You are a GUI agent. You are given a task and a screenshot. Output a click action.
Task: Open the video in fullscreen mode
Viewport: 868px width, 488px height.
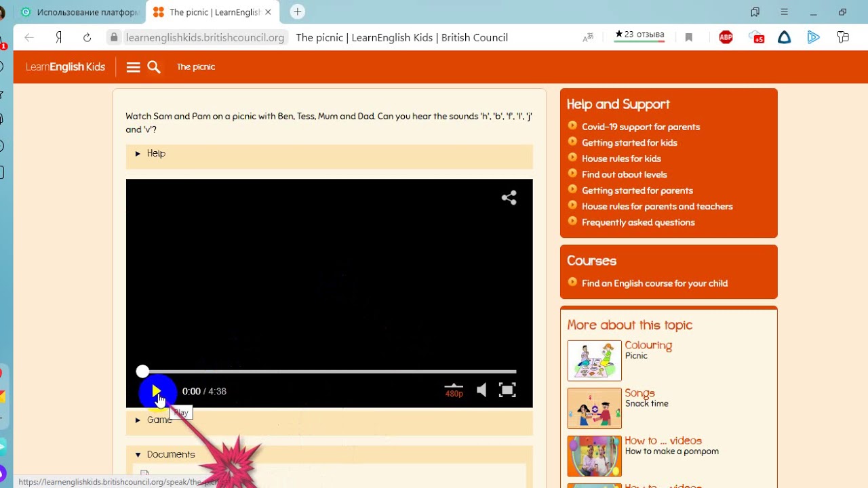pyautogui.click(x=507, y=390)
